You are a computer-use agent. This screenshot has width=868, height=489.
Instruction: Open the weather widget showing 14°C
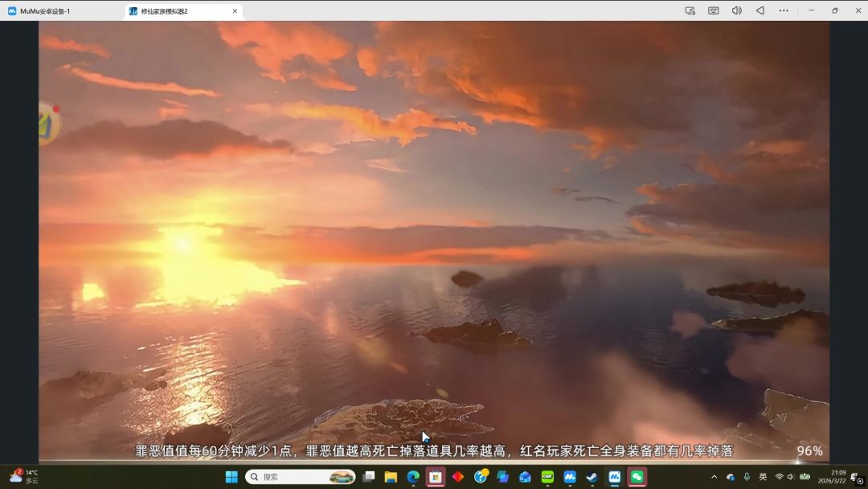coord(24,477)
